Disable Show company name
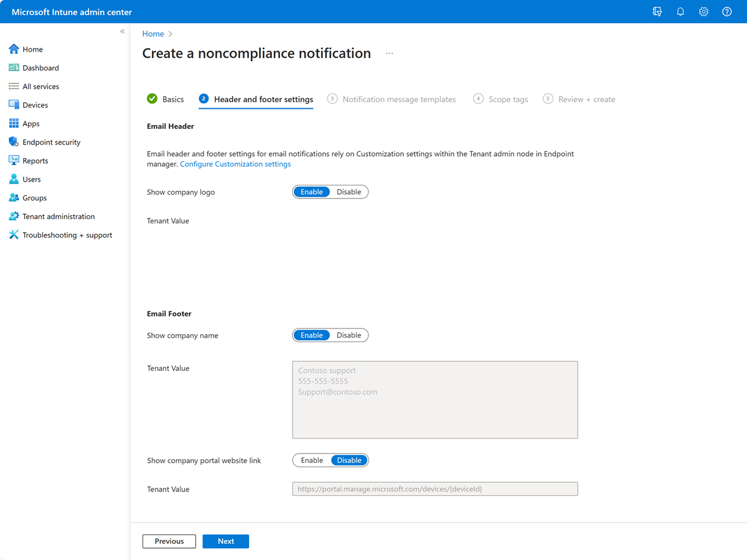The image size is (747, 560). [x=349, y=335]
